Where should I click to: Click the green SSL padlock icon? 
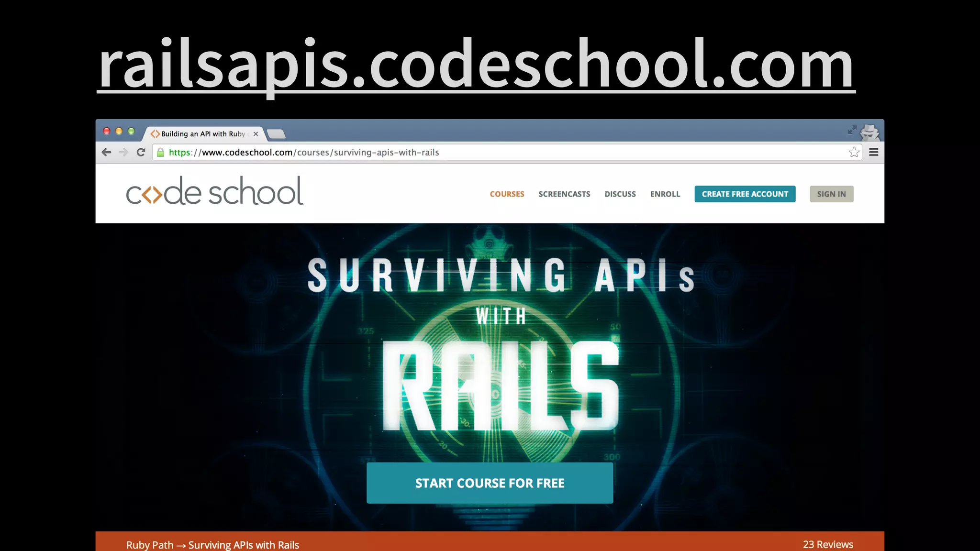[x=161, y=152]
